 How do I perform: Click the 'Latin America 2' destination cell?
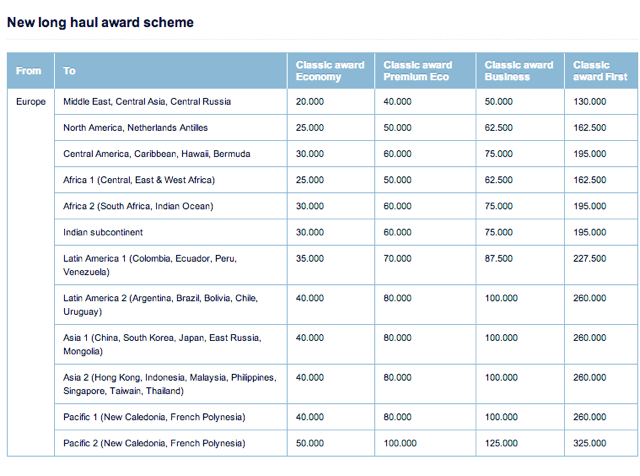[x=171, y=305]
